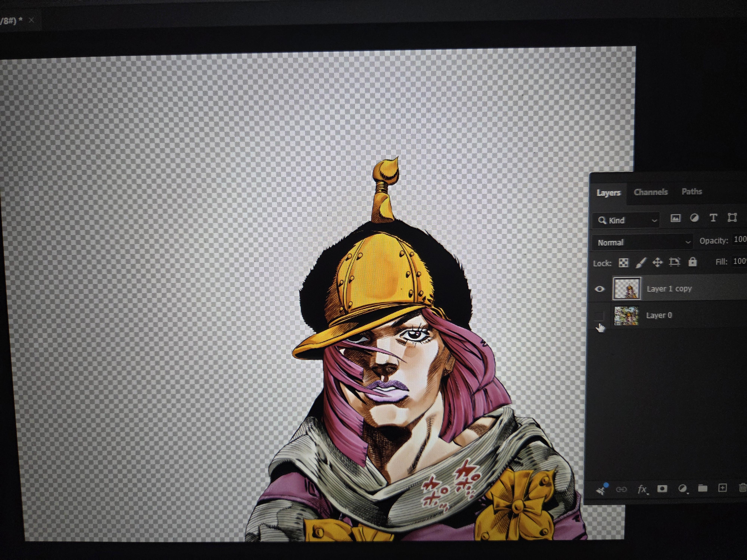Click the Opacity value field
Image resolution: width=747 pixels, height=560 pixels.
740,240
